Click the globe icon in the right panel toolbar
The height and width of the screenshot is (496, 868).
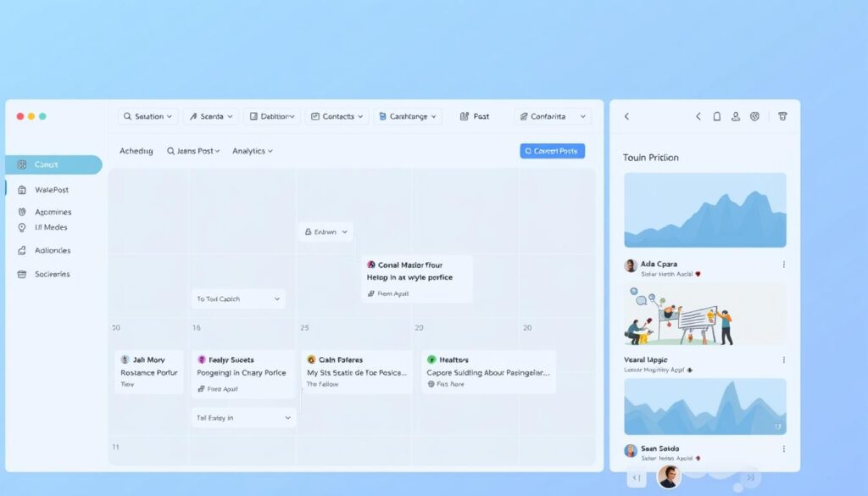(x=755, y=116)
